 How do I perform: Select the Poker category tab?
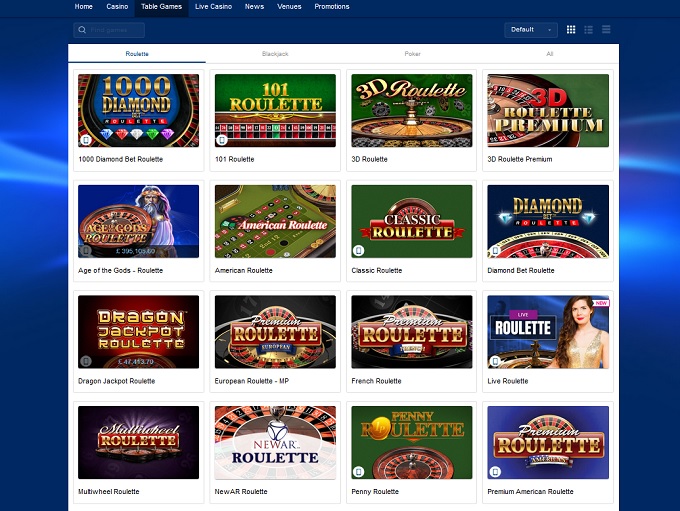[x=412, y=53]
